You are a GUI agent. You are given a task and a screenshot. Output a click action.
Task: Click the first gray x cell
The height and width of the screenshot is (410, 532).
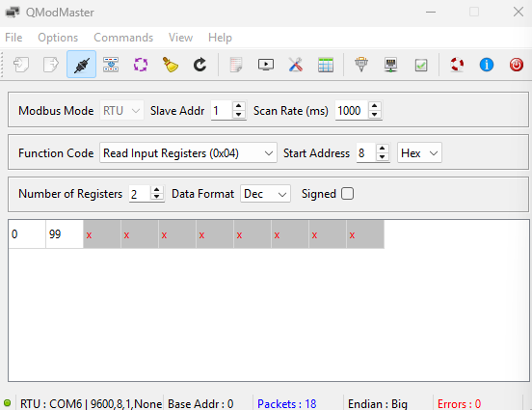tap(102, 234)
